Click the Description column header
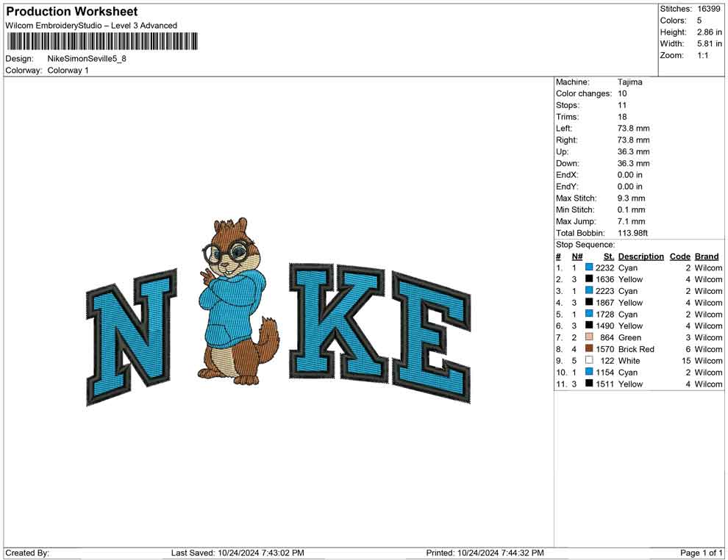728x560 pixels. [640, 256]
